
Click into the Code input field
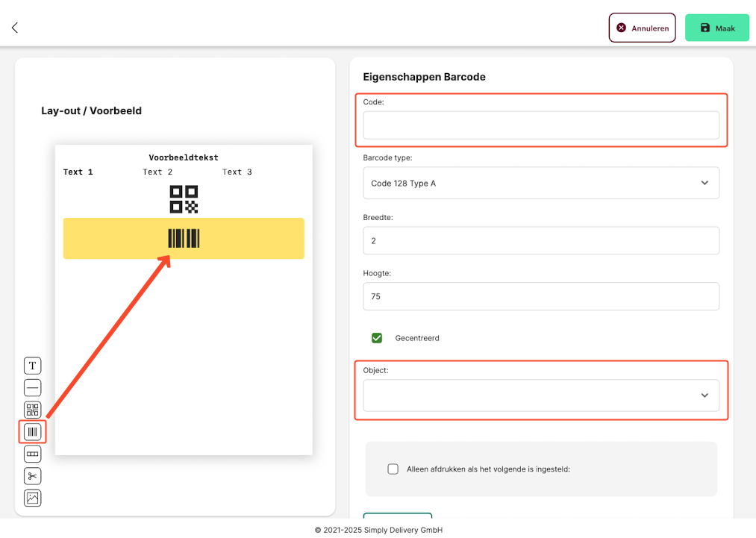[x=541, y=125]
